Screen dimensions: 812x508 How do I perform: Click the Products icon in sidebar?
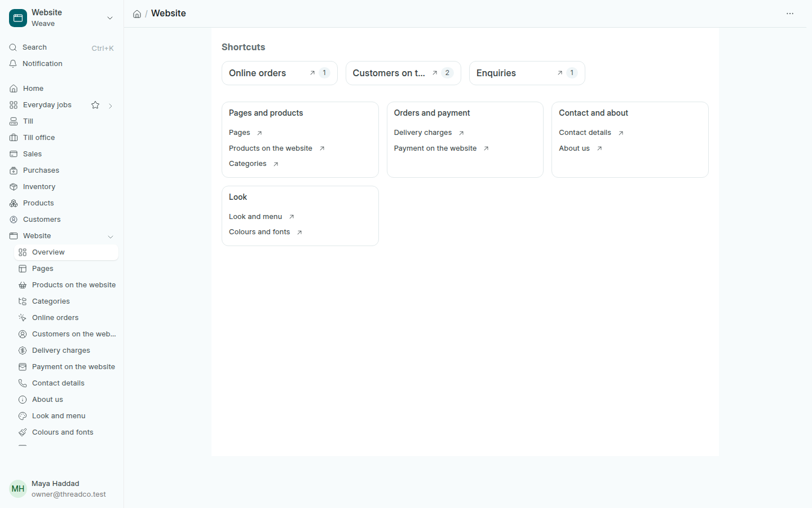(x=14, y=203)
